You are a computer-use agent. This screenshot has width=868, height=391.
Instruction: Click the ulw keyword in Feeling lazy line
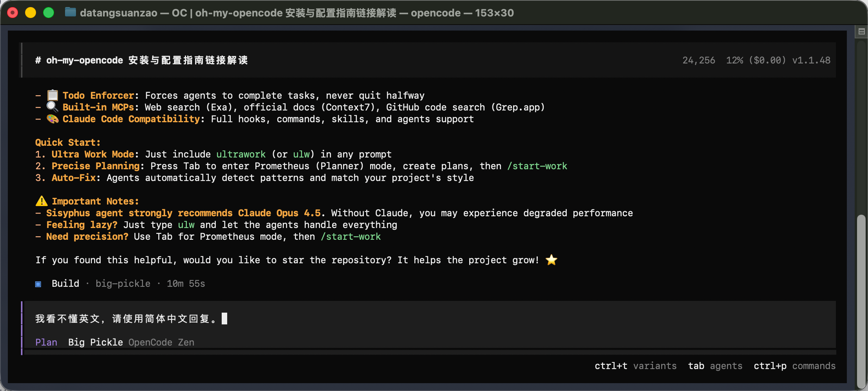point(186,224)
